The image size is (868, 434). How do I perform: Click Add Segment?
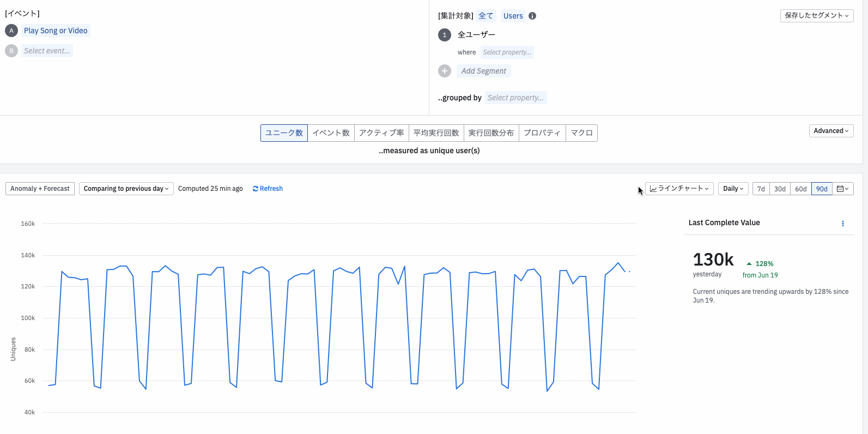484,71
